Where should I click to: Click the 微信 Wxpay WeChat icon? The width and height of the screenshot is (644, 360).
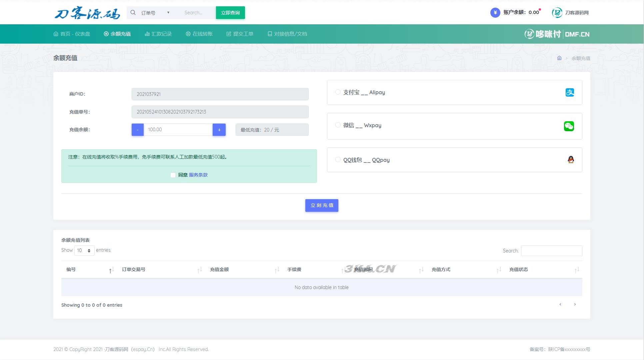tap(569, 126)
